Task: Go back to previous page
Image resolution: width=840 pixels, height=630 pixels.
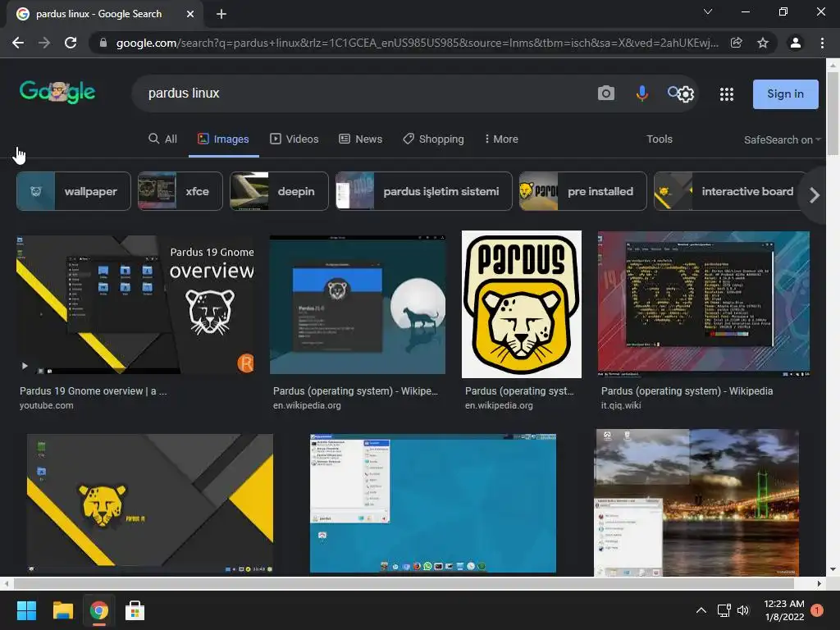Action: point(18,43)
